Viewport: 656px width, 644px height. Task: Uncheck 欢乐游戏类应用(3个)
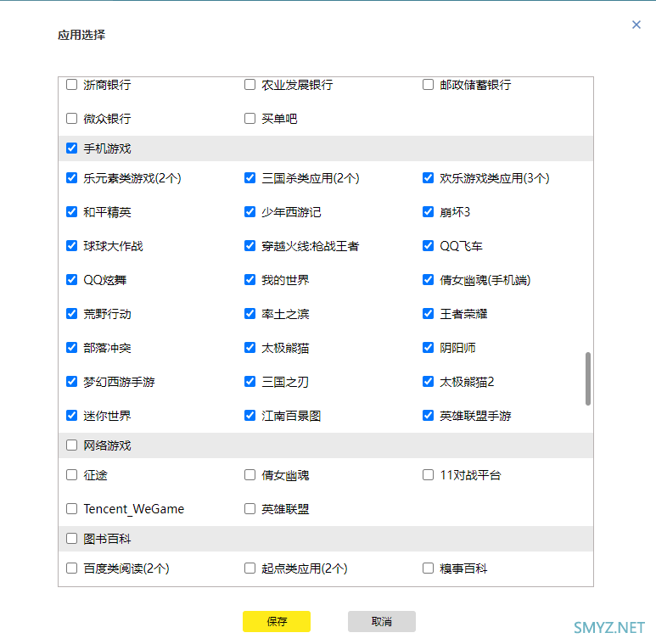tap(428, 178)
